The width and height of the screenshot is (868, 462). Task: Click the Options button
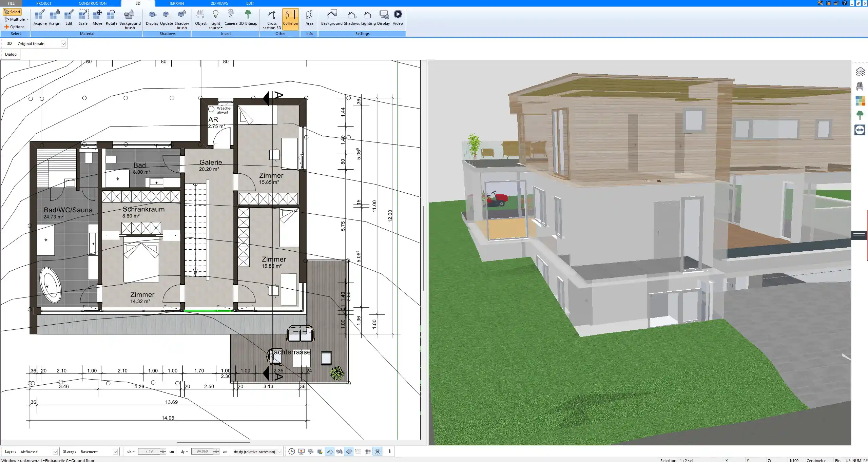[x=14, y=27]
